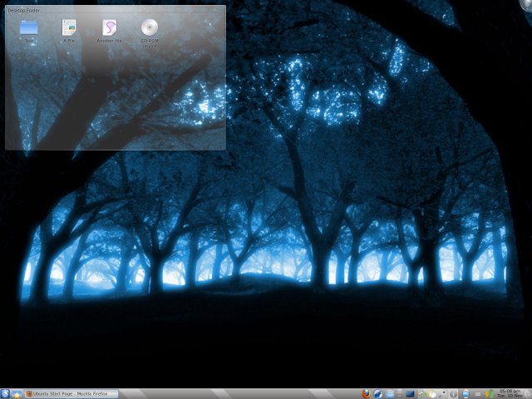Click the info notification tray icon
Screen dimensions: 532x399
click(453, 394)
